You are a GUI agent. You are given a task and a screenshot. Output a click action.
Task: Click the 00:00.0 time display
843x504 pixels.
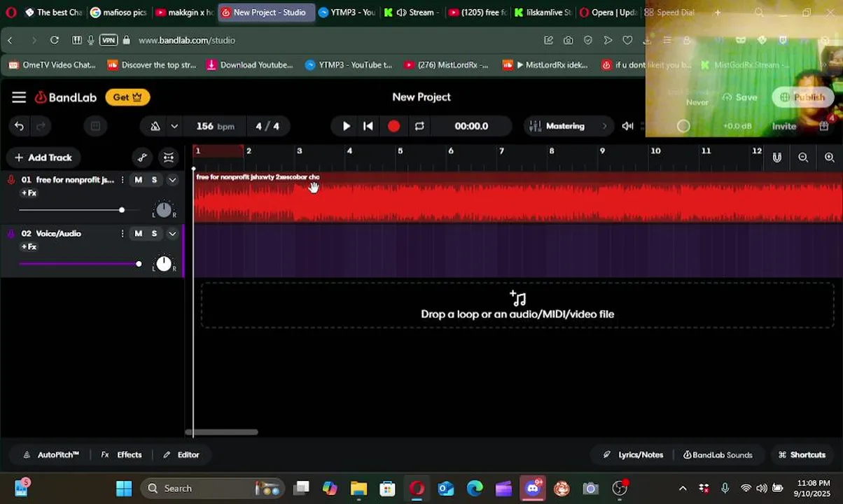coord(471,126)
